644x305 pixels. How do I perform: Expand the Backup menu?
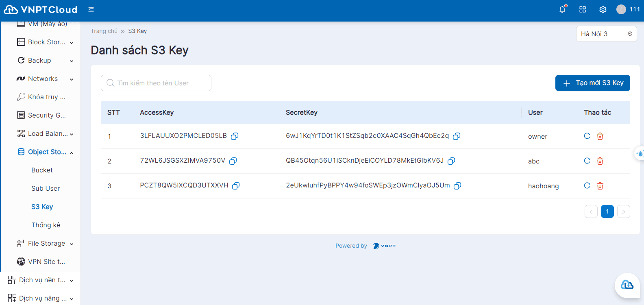[x=45, y=60]
